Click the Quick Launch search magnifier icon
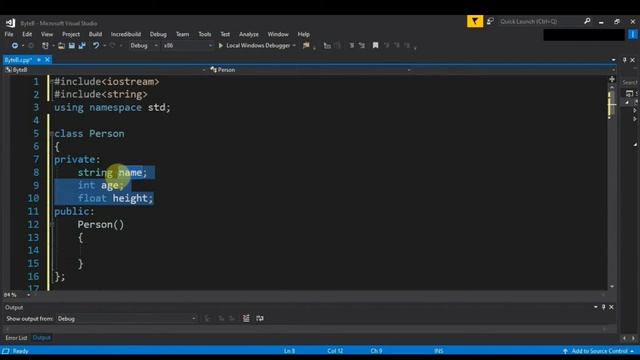 coord(587,21)
